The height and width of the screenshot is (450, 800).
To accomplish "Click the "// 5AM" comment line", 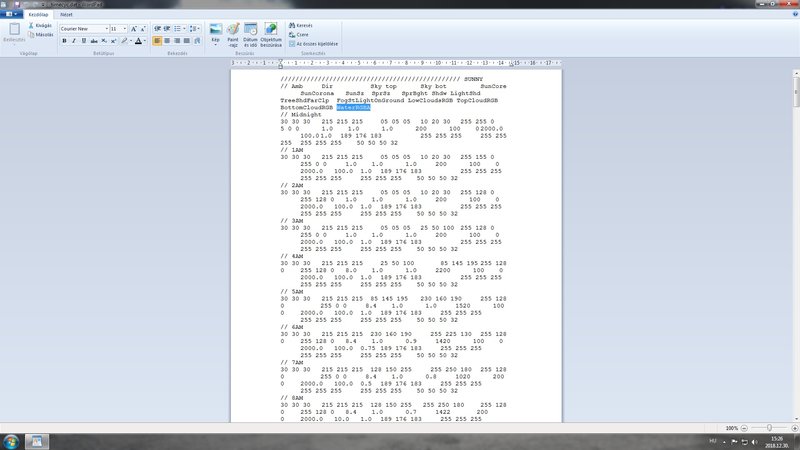I will pos(292,292).
